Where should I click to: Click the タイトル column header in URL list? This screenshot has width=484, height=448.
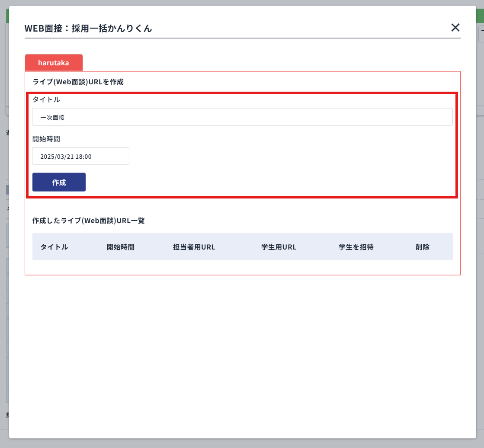[x=54, y=247]
